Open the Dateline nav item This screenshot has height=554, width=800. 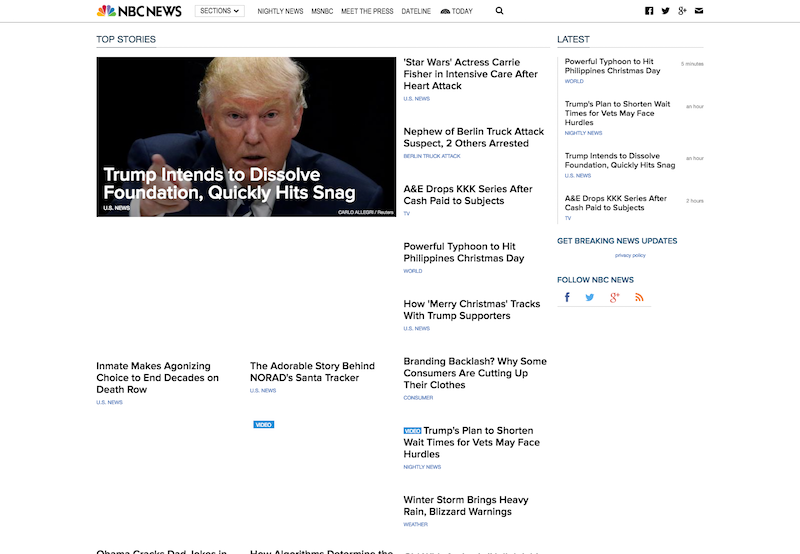[x=415, y=11]
